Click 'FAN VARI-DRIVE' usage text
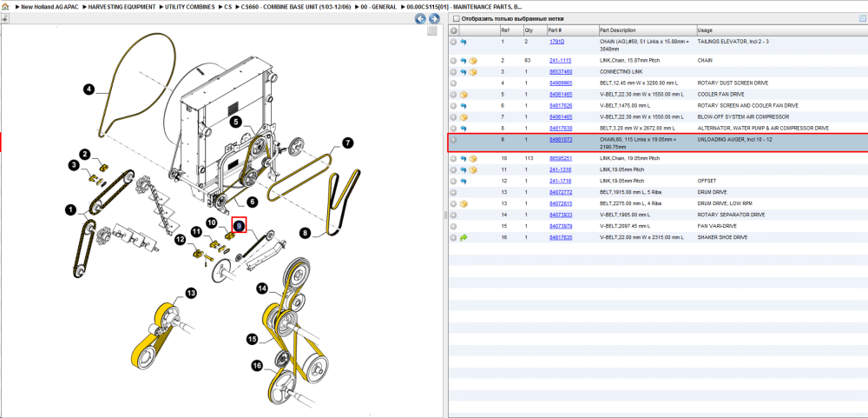Image resolution: width=868 pixels, height=418 pixels. (x=717, y=226)
